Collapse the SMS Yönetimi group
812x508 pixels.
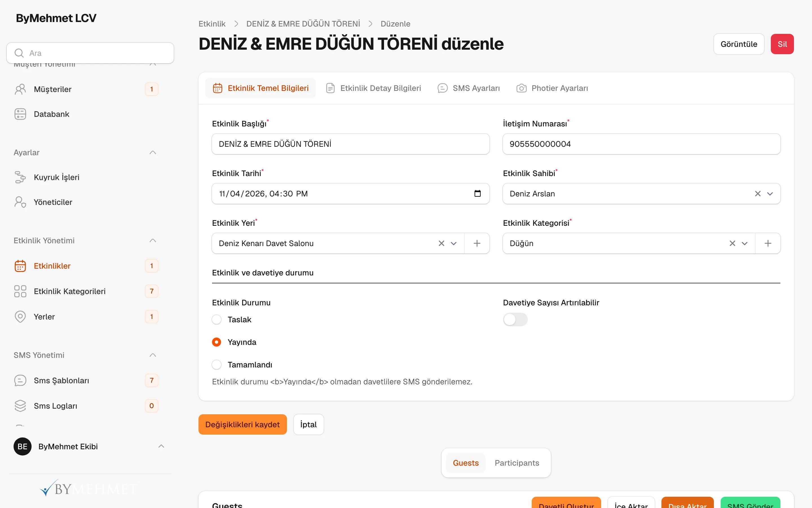(x=153, y=355)
